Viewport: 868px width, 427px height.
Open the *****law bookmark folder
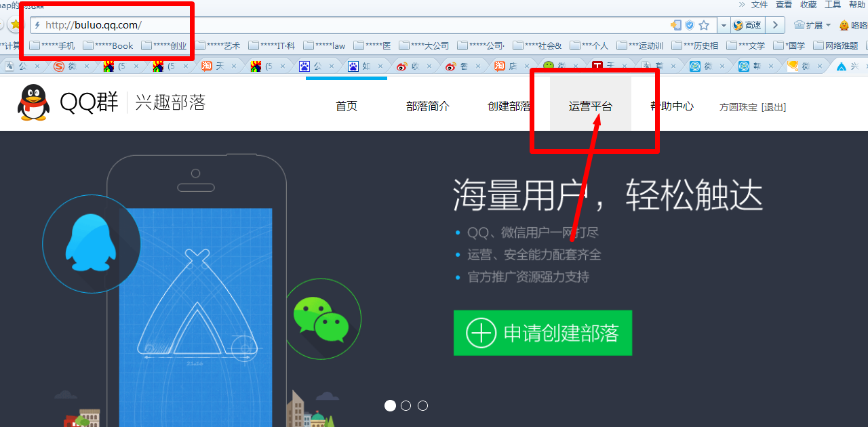click(x=325, y=45)
